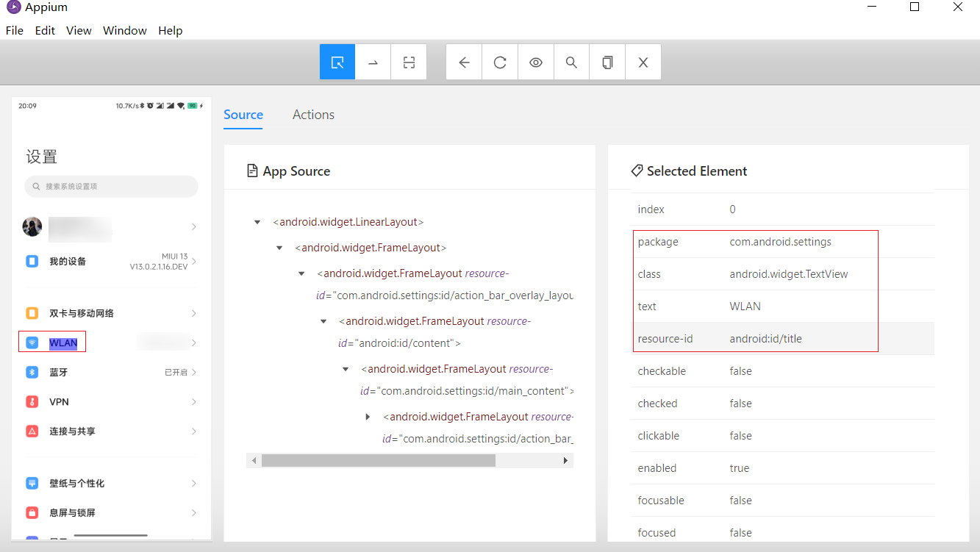Screen dimensions: 980x552
Task: Tap WLAN entry in device screenshot
Action: click(63, 343)
